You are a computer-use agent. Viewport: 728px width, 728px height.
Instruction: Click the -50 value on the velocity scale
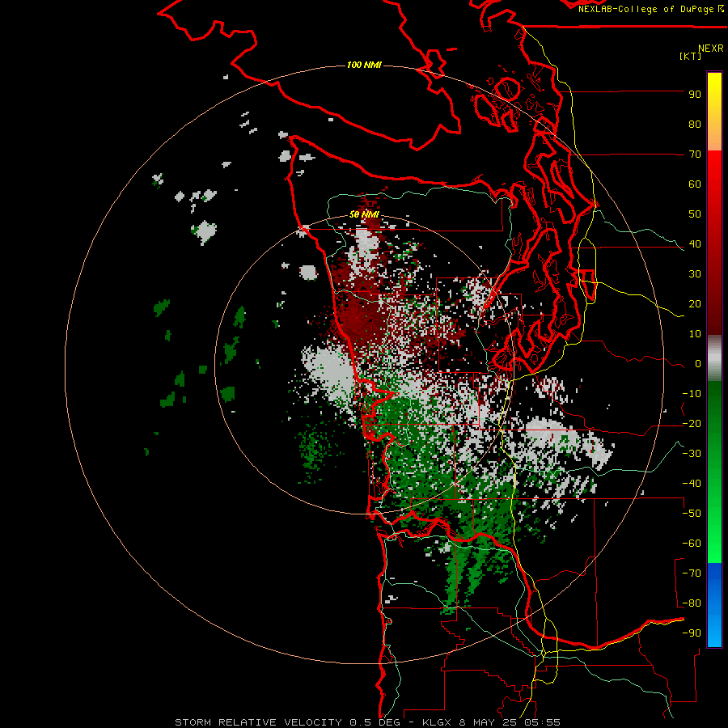tap(692, 514)
